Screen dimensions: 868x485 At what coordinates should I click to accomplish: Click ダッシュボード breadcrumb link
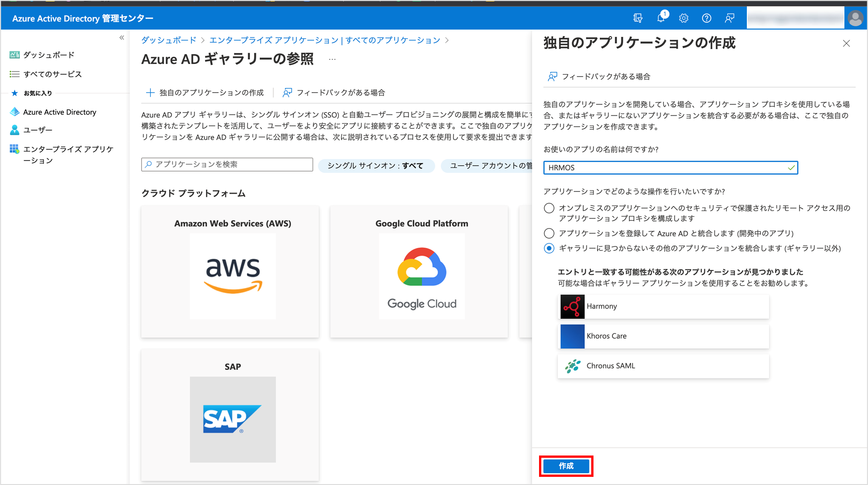(169, 40)
